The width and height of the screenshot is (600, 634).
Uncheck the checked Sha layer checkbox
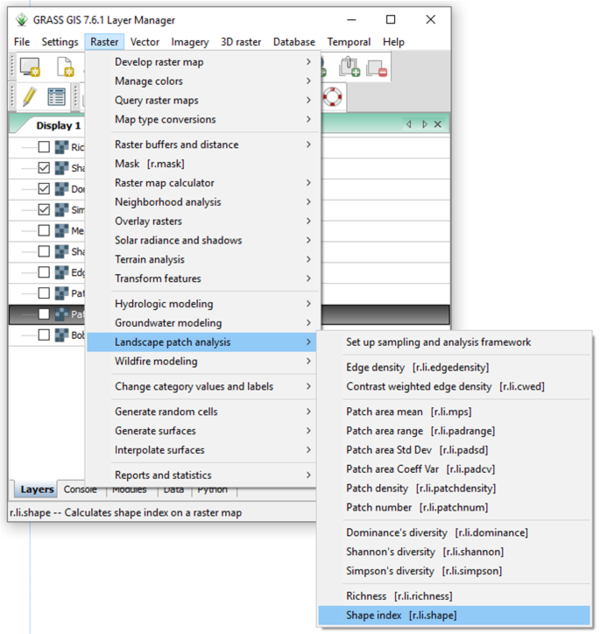(x=44, y=167)
